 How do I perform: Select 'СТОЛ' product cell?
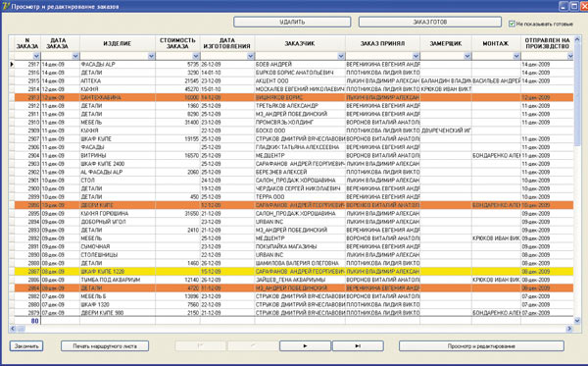118,181
